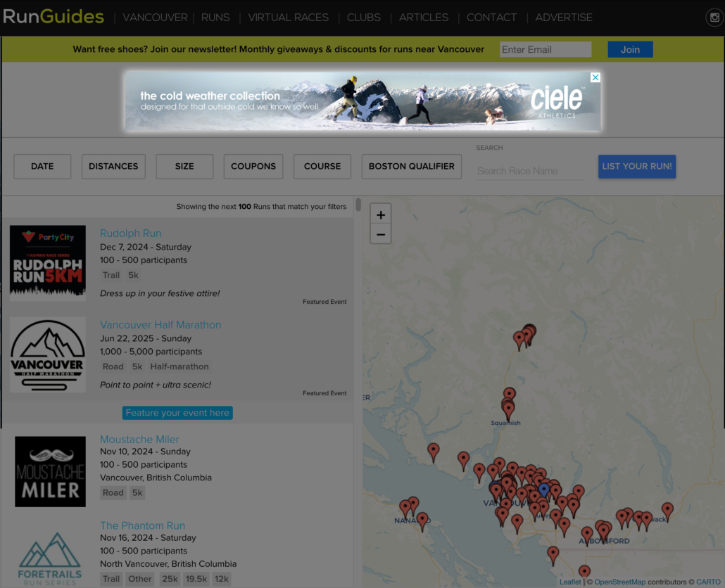
Task: Select the 19.5k tag on Phantom Run
Action: pos(196,580)
